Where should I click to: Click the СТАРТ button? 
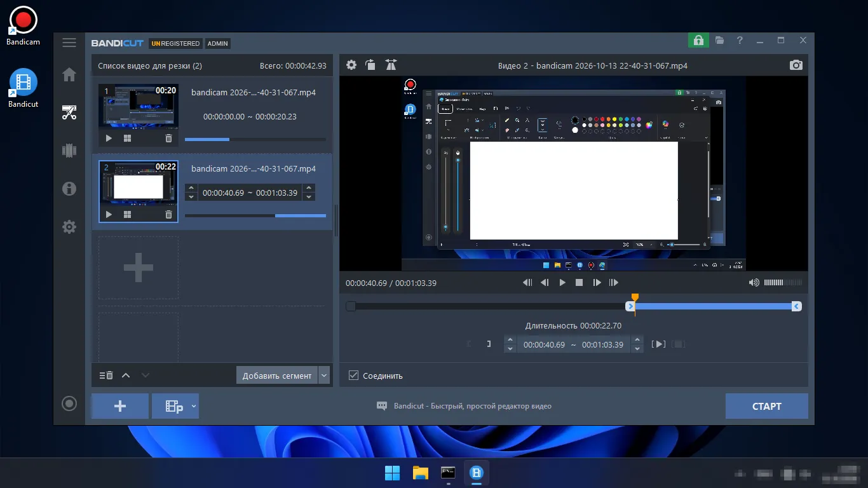click(767, 406)
